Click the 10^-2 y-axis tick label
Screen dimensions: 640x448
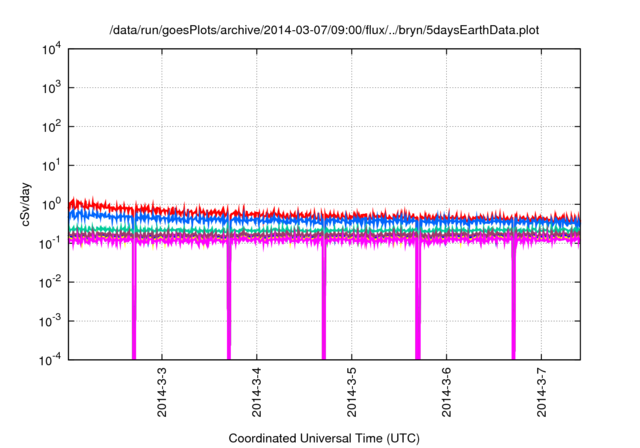point(51,282)
